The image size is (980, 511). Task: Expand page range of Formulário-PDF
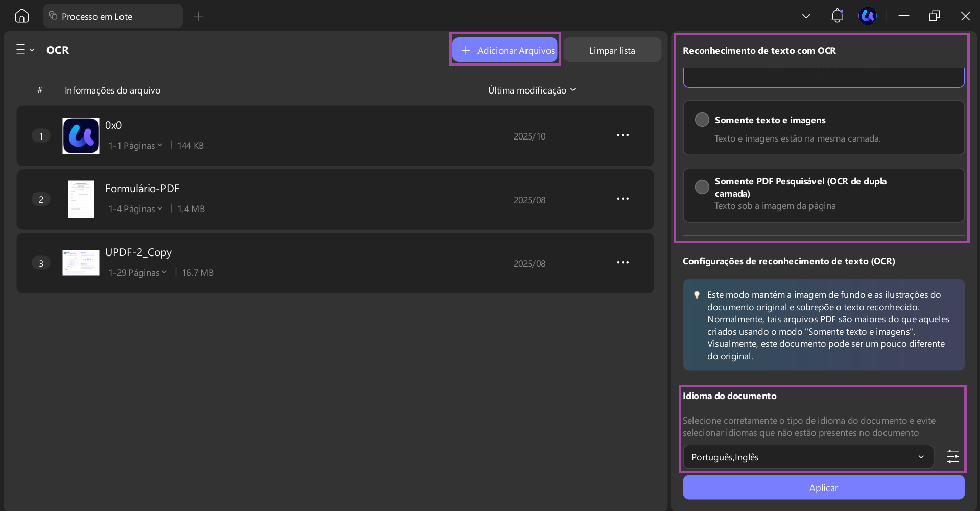pos(135,209)
